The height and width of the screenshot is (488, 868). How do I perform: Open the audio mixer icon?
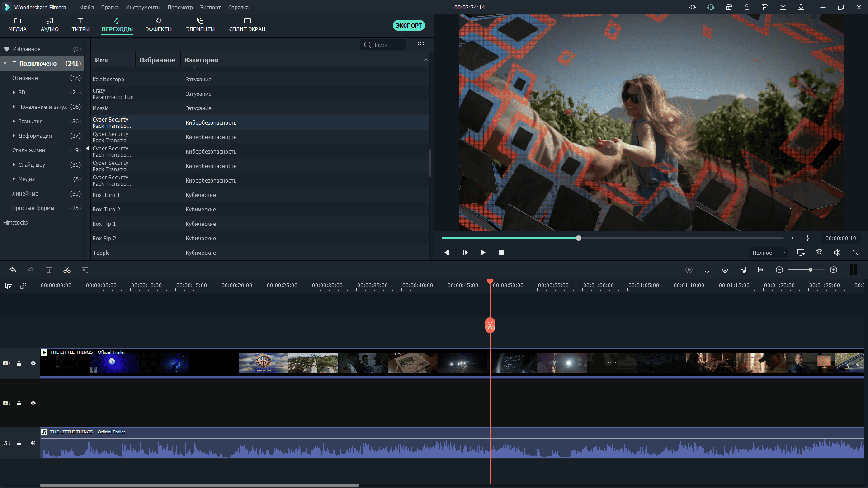(x=743, y=270)
